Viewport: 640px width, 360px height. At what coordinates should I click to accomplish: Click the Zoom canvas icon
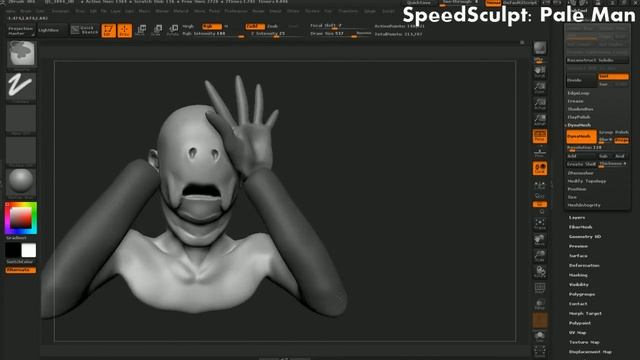540,88
